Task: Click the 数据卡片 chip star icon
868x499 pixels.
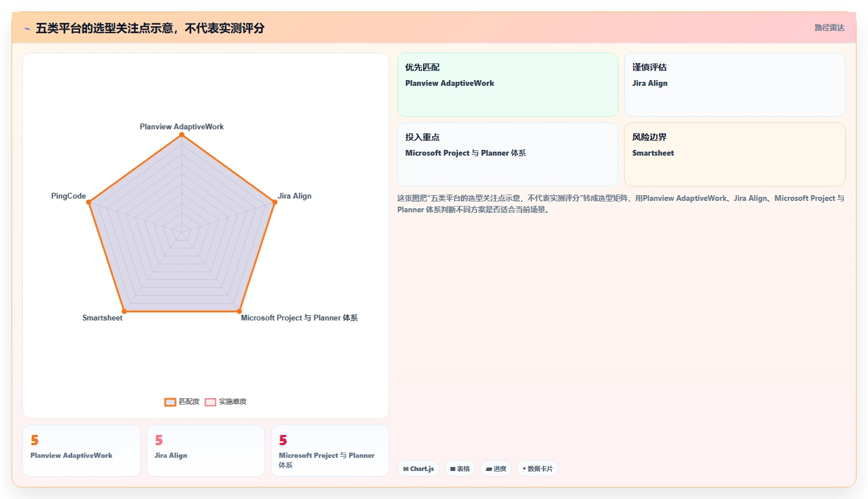Action: click(524, 469)
